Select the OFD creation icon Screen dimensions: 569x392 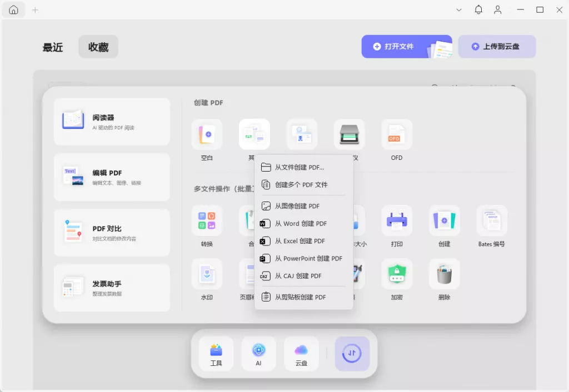(x=396, y=134)
